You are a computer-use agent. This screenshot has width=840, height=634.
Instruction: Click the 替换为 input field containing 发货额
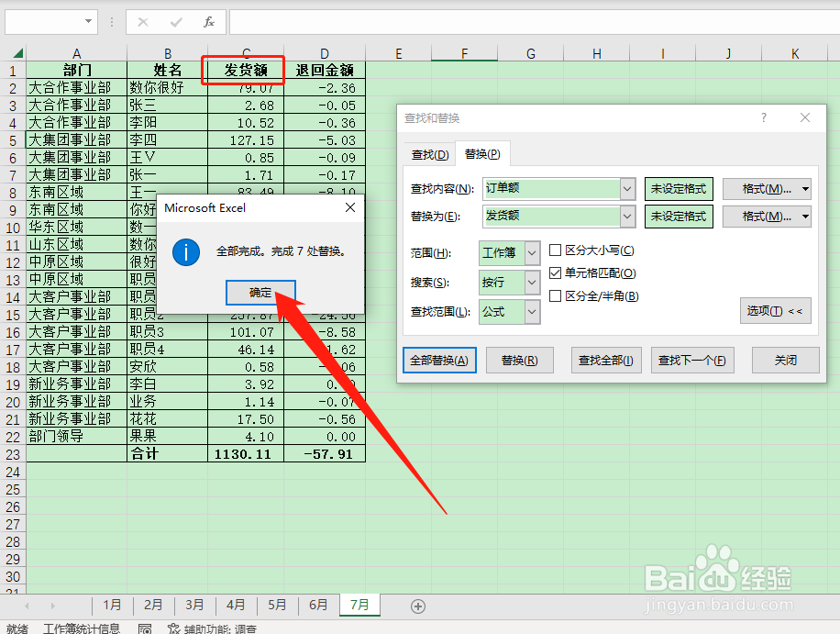pos(552,217)
